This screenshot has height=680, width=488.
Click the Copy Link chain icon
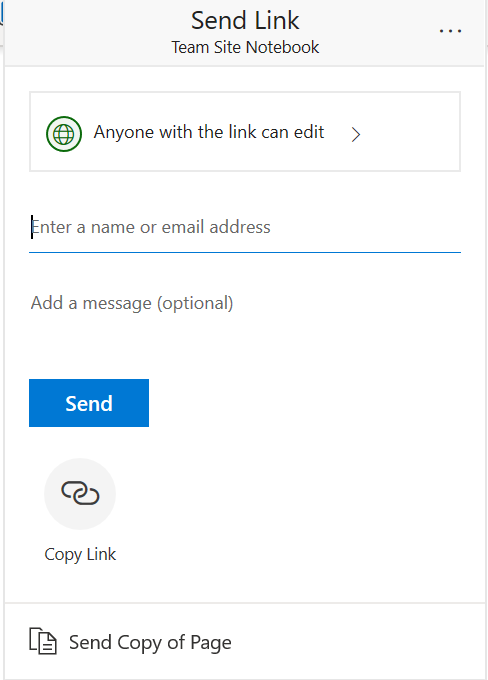pos(80,493)
